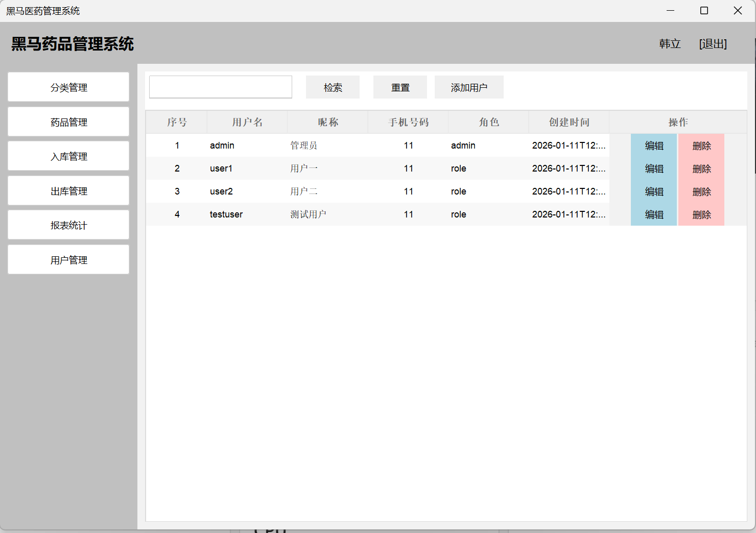Click the 用户名 column header
Screen dimensions: 756x533
tap(247, 122)
